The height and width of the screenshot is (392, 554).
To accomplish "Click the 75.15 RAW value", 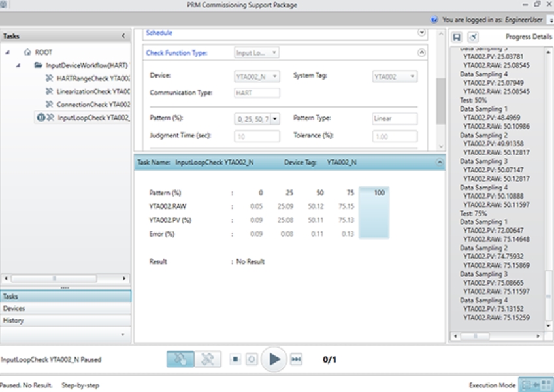I will pos(346,206).
